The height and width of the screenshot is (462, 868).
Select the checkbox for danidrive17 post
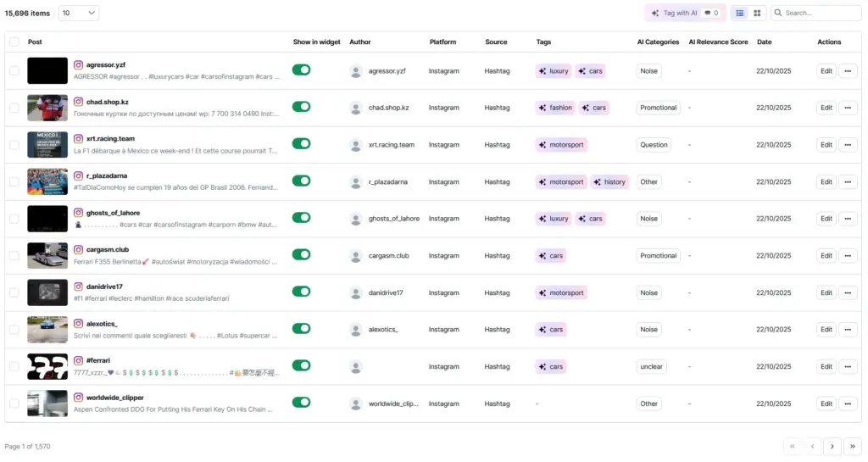pos(14,292)
